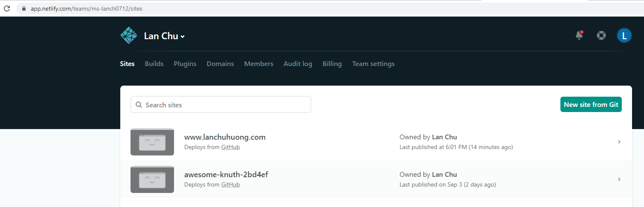This screenshot has width=644, height=207.
Task: Select the awesome-knuth-2bd4ef site thumbnail
Action: point(152,179)
